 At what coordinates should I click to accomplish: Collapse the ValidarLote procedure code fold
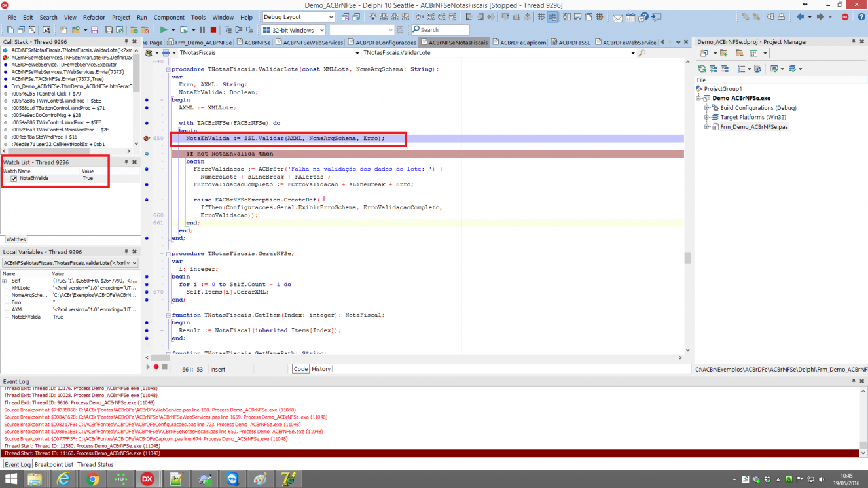167,69
